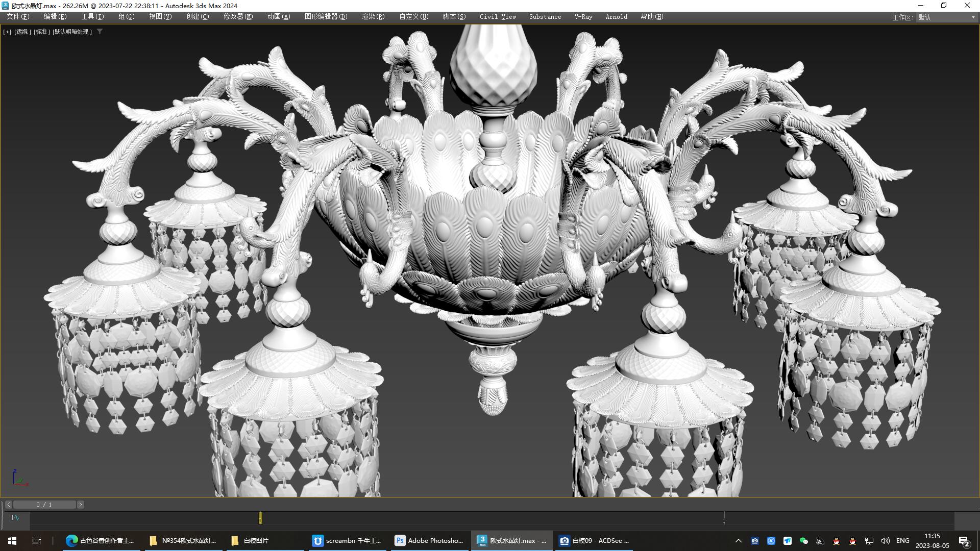Expand hidden icons in the system tray

[x=739, y=540]
